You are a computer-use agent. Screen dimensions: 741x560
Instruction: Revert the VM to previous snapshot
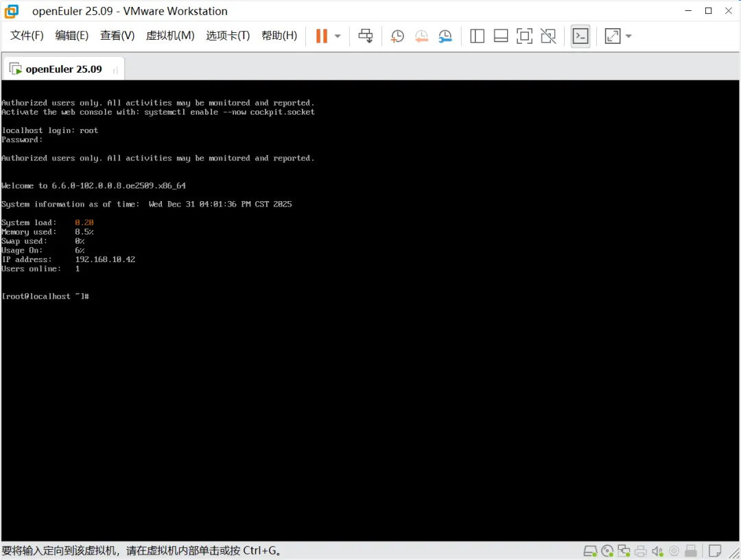tap(421, 36)
